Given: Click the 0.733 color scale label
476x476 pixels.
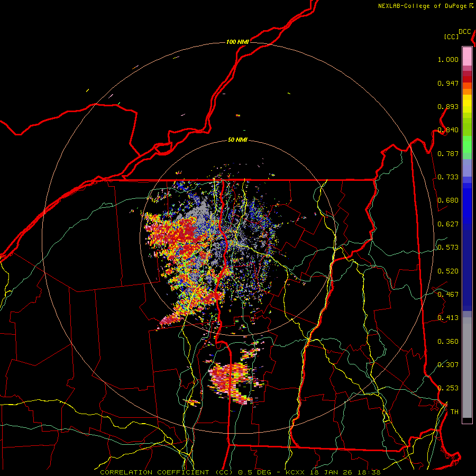Looking at the screenshot, I should click(x=448, y=177).
